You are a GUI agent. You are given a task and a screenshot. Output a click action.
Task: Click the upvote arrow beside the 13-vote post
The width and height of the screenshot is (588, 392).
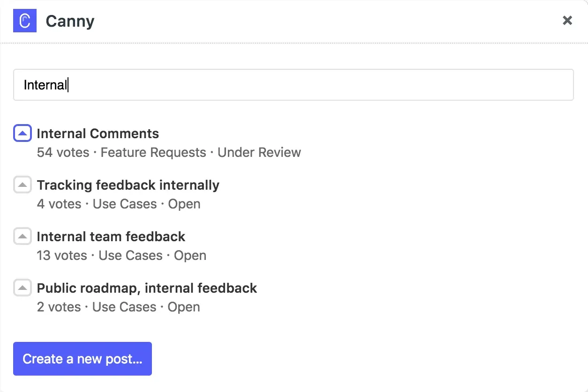22,236
